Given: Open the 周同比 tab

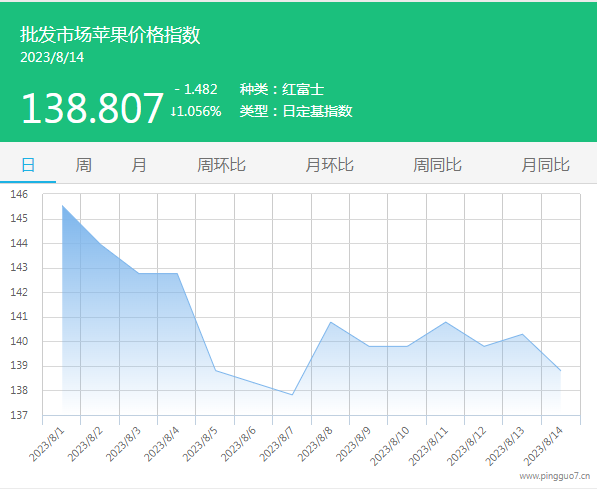Looking at the screenshot, I should click(437, 165).
